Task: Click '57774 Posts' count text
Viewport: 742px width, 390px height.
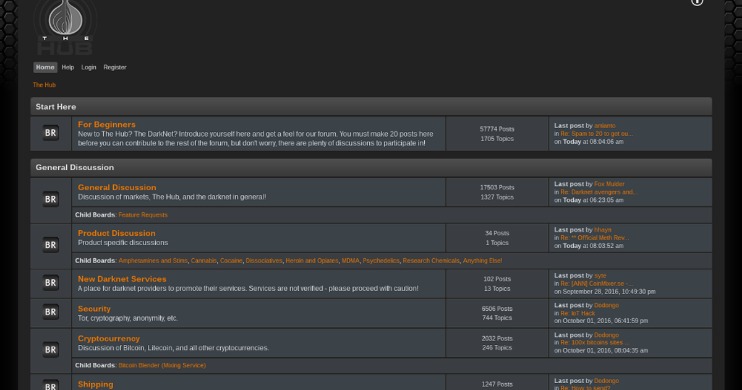Action: pyautogui.click(x=497, y=129)
